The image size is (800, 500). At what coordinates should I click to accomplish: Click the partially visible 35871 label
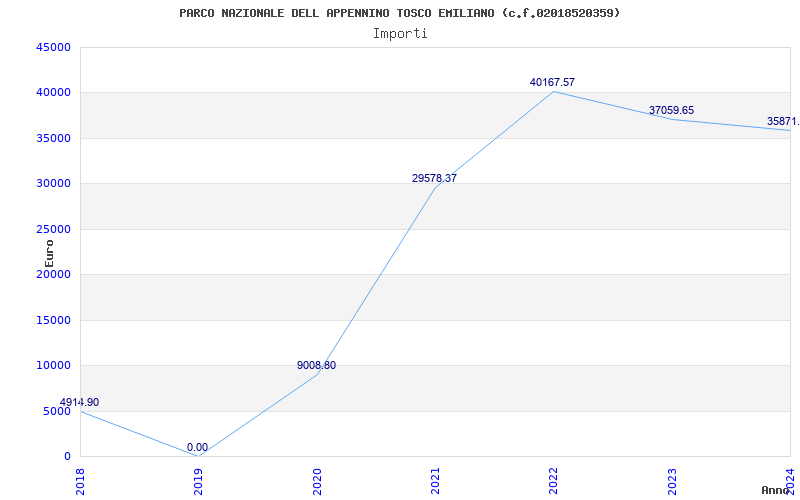(783, 121)
